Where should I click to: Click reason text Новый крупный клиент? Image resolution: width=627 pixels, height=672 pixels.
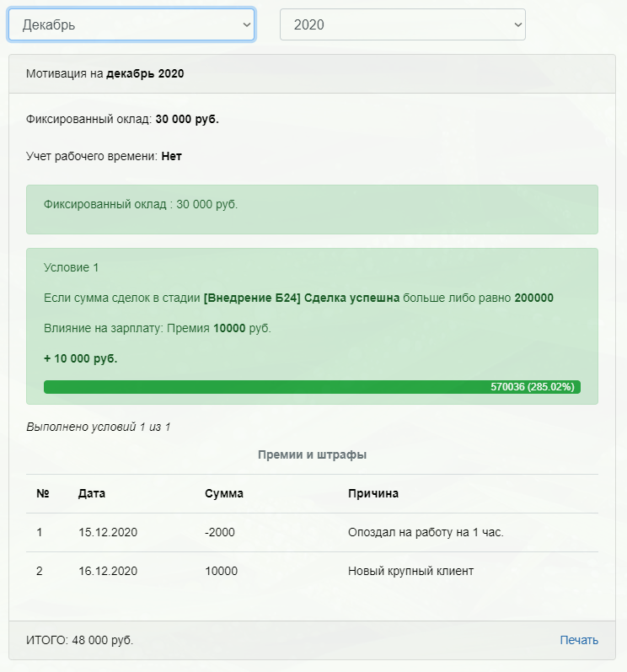click(x=410, y=571)
